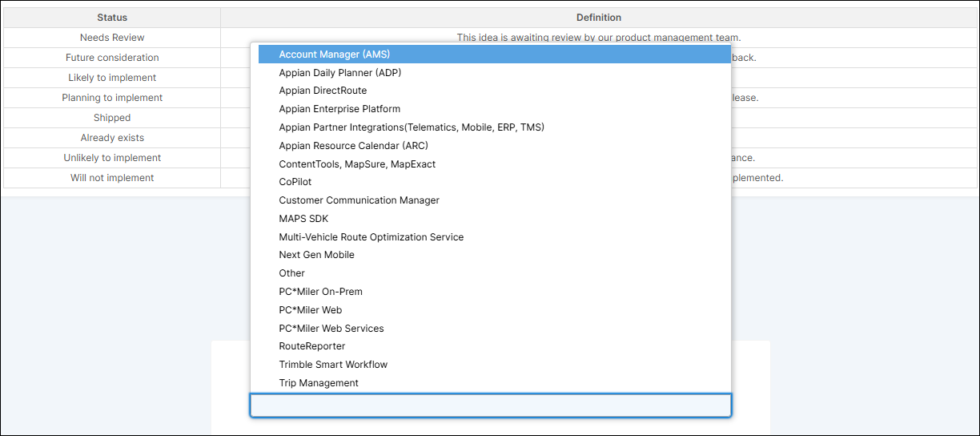This screenshot has width=980, height=436.
Task: Select Other in the product list
Action: tap(292, 273)
